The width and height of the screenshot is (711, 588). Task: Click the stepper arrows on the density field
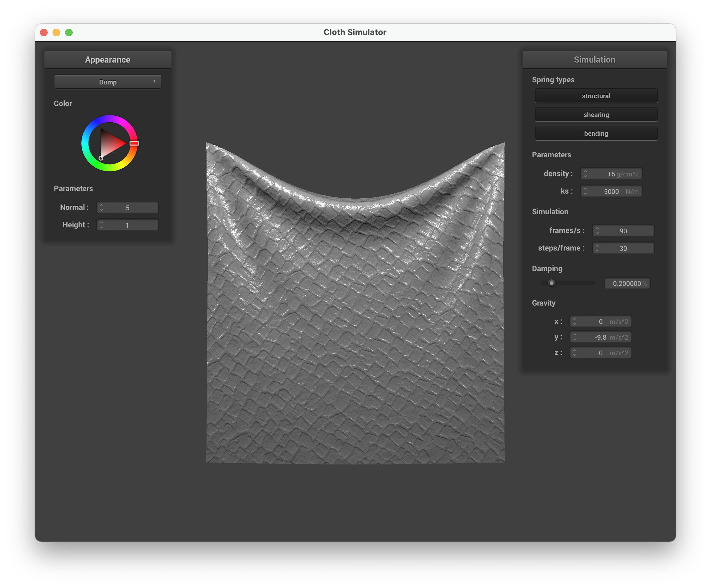585,174
